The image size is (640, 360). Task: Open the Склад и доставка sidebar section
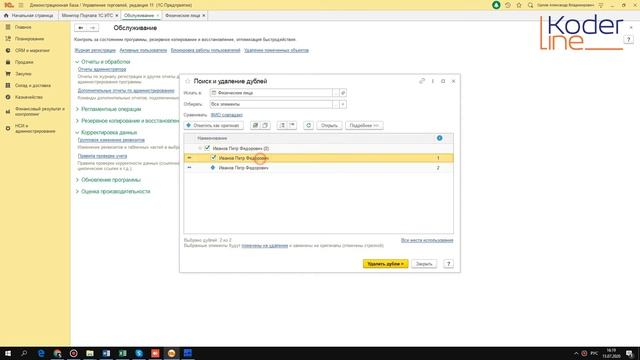click(33, 85)
